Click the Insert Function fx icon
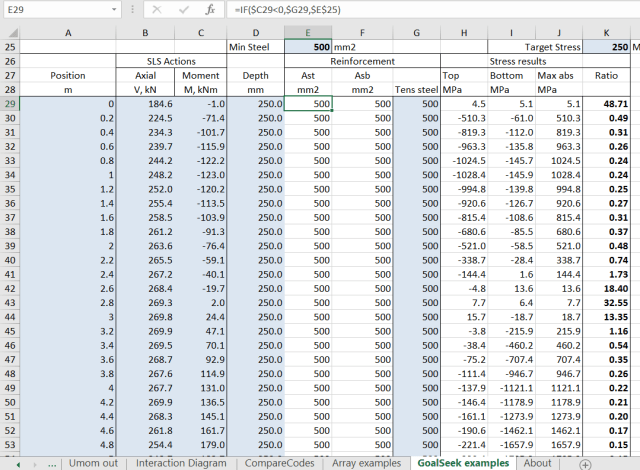Screen dimensions: 640x470 tap(209, 9)
